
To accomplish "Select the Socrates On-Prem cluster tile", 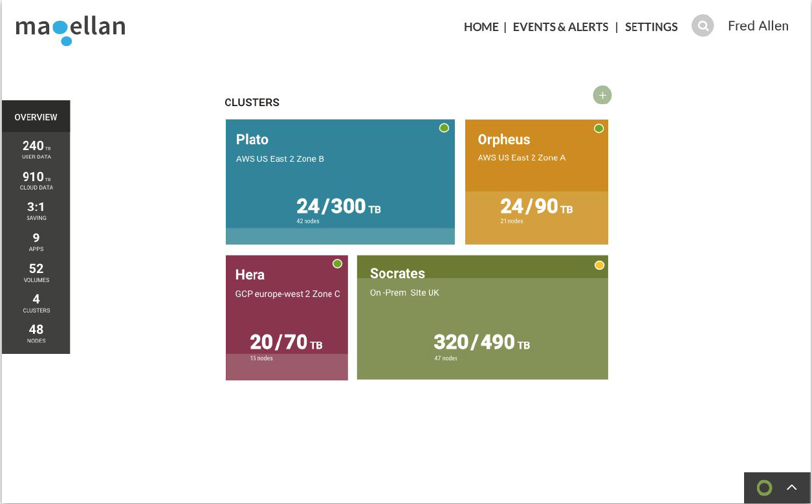I will (x=483, y=317).
